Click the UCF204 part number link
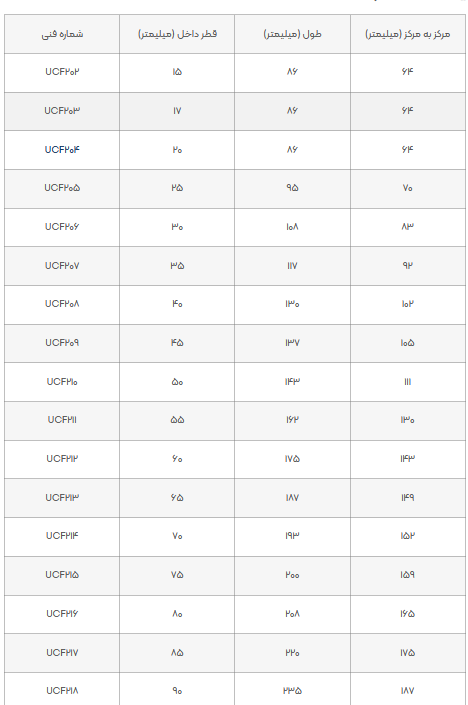Image resolution: width=468 pixels, height=705 pixels. pyautogui.click(x=62, y=150)
